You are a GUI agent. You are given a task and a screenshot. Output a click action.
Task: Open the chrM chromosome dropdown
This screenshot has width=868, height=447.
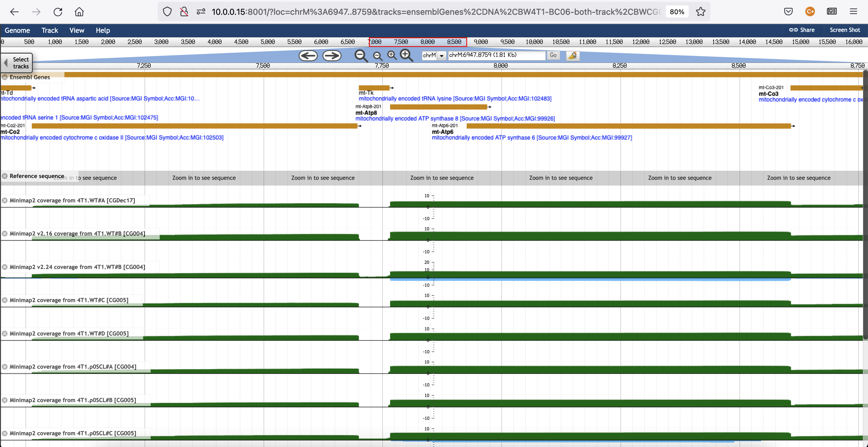[x=442, y=56]
